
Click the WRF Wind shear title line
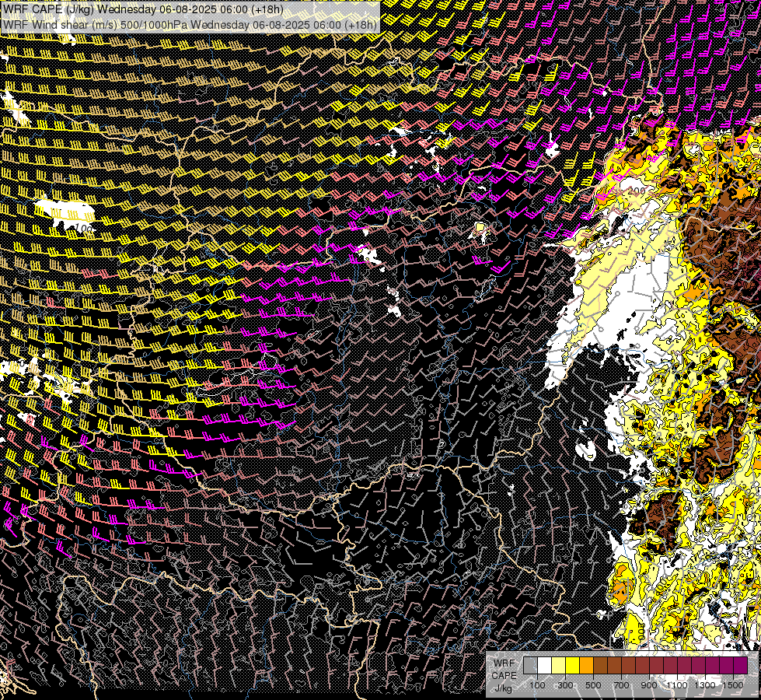click(190, 25)
